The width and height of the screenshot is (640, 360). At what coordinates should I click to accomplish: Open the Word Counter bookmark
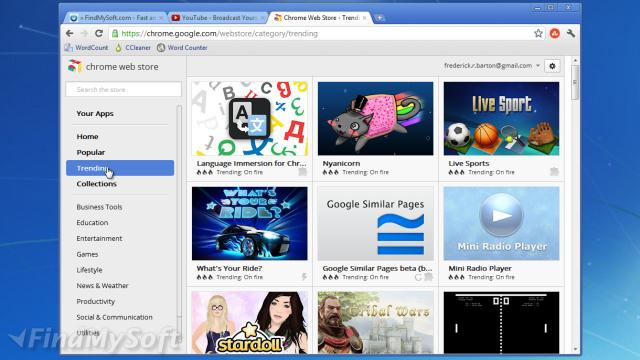[182, 48]
